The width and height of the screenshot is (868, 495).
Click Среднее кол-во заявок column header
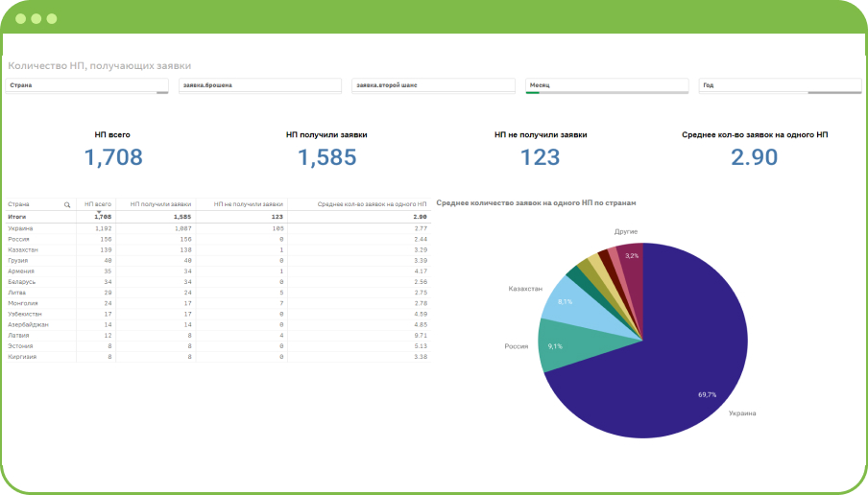pyautogui.click(x=372, y=204)
